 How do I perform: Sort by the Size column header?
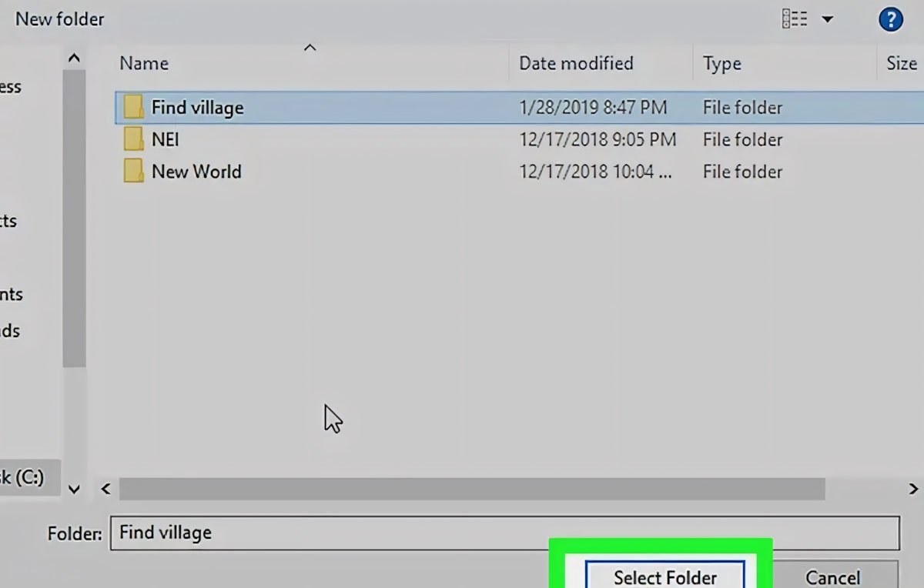coord(901,63)
